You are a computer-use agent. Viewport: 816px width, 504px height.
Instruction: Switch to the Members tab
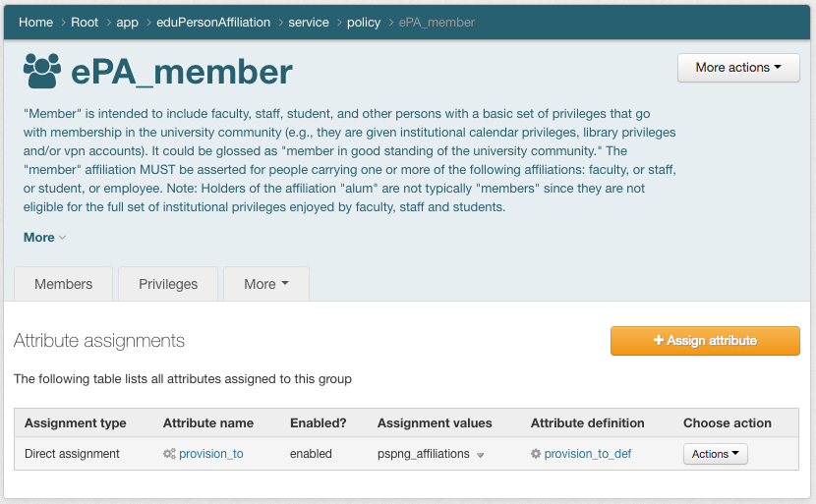point(63,284)
